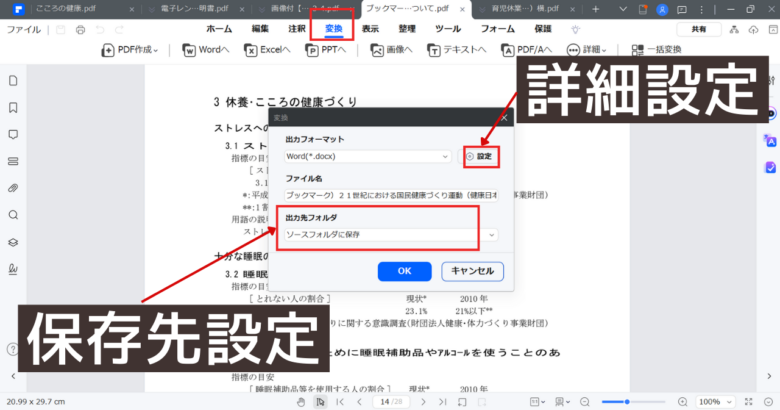Switch to the 注釈 ribbon tab

coord(297,29)
